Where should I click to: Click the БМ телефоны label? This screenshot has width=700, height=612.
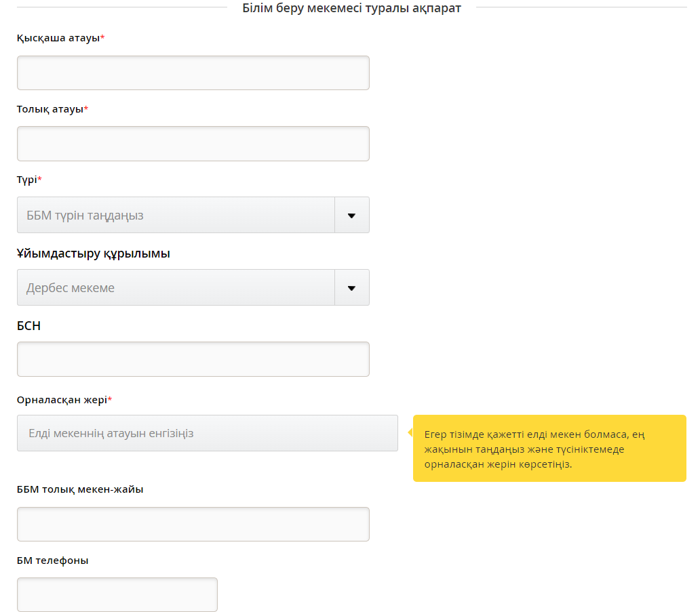click(x=52, y=560)
